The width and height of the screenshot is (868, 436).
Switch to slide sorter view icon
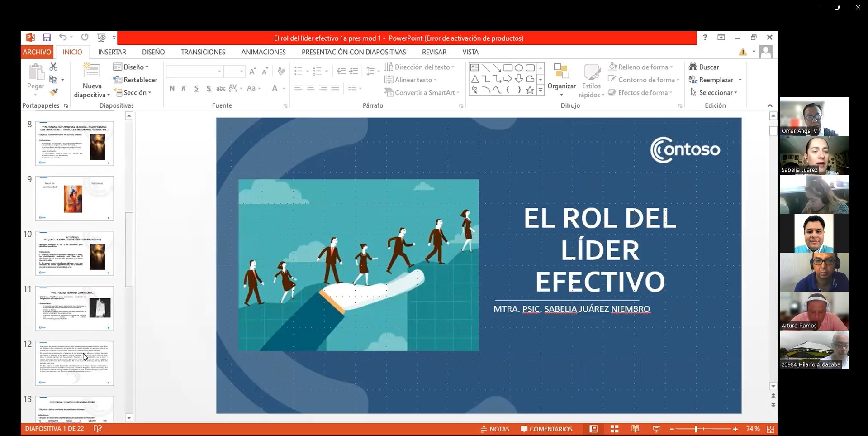[614, 429]
